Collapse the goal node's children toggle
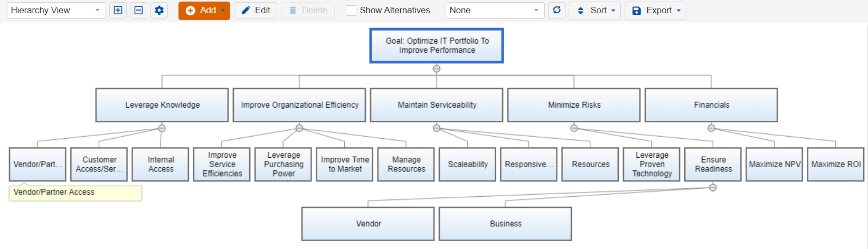868x249 pixels. 437,69
